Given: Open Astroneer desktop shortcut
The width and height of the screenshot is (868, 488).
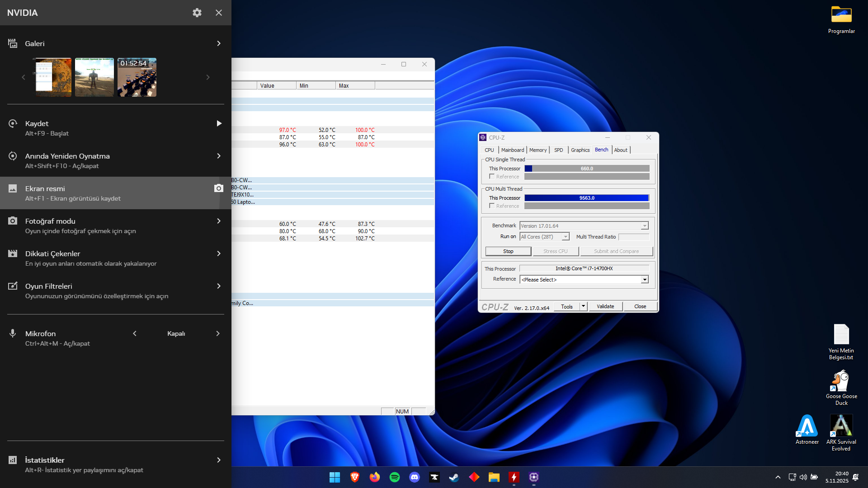Looking at the screenshot, I should 807,429.
